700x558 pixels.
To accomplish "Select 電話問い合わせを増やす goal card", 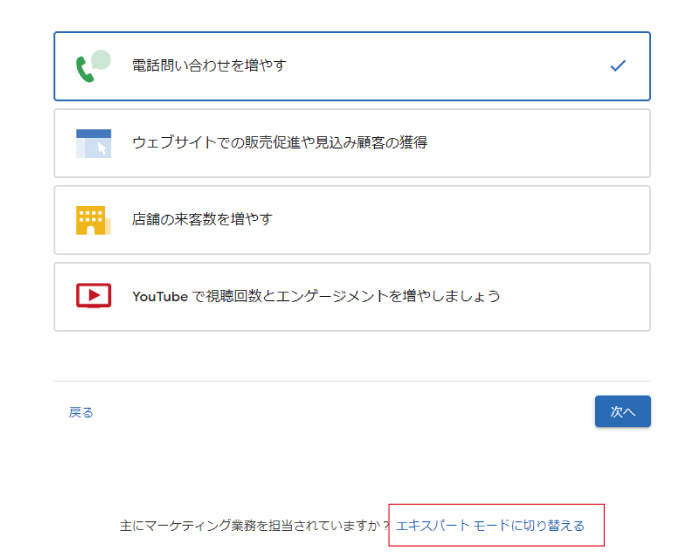I will [x=352, y=66].
